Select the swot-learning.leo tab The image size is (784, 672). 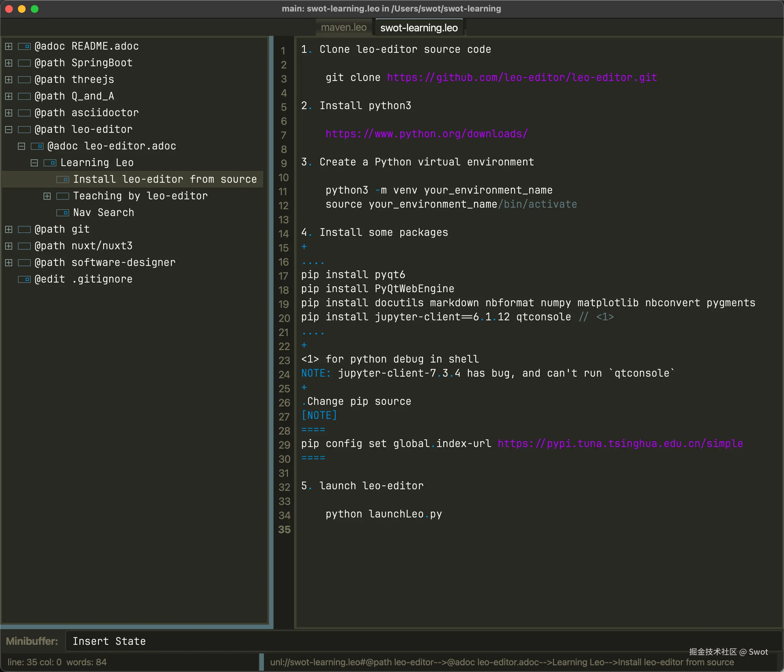click(419, 28)
